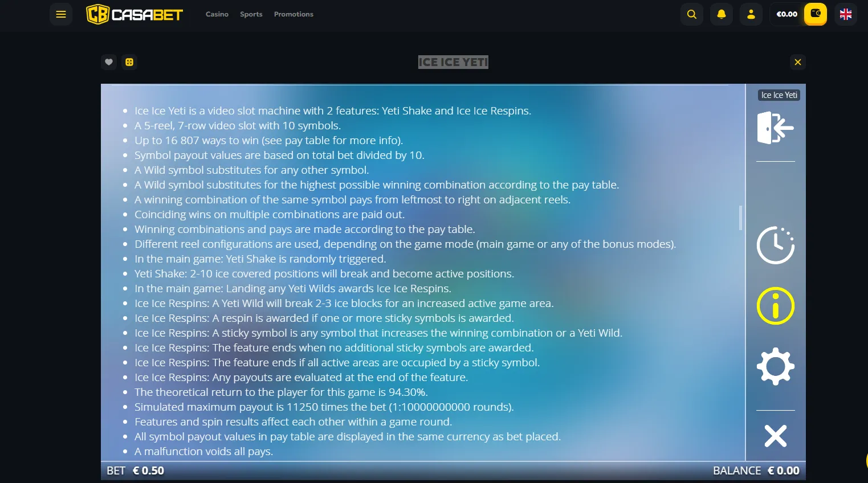Close info panel with white X
Screen dimensions: 868x483
[776, 436]
